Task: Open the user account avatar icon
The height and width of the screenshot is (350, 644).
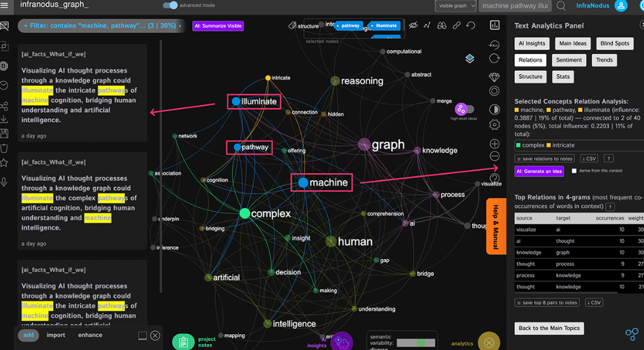Action: [620, 6]
